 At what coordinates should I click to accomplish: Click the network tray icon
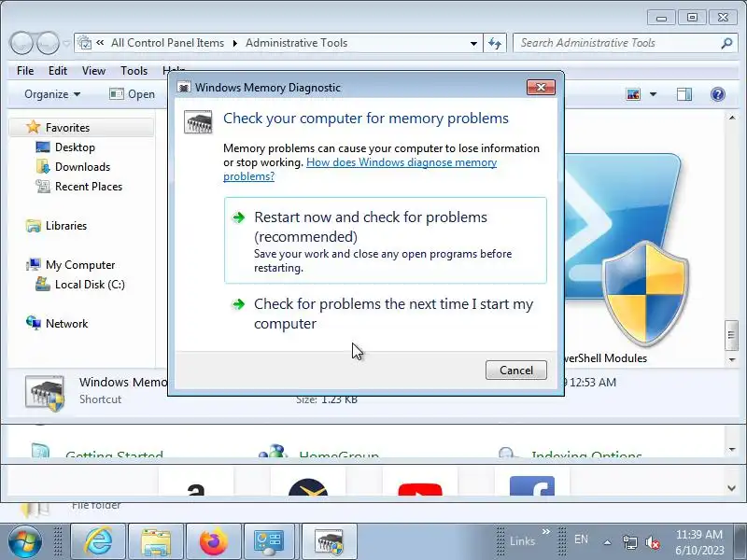[x=629, y=542]
